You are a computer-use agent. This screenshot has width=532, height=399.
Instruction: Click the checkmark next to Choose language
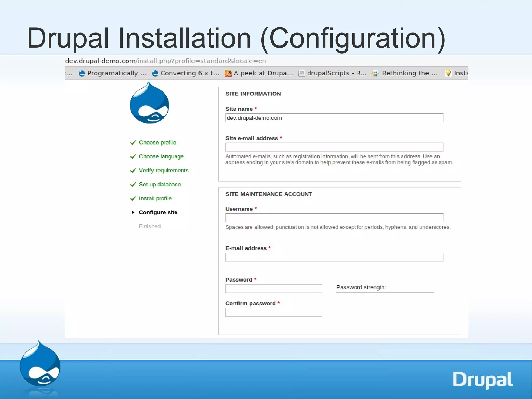coord(133,156)
